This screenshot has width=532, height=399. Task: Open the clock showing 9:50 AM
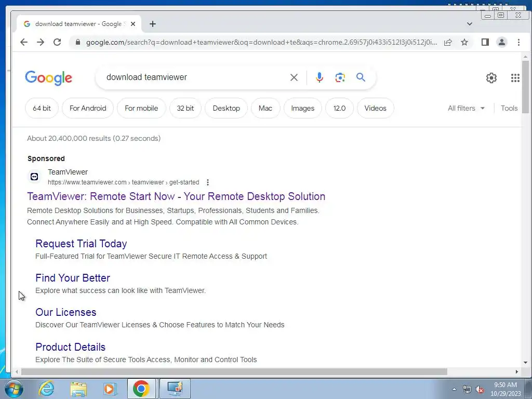pyautogui.click(x=505, y=389)
